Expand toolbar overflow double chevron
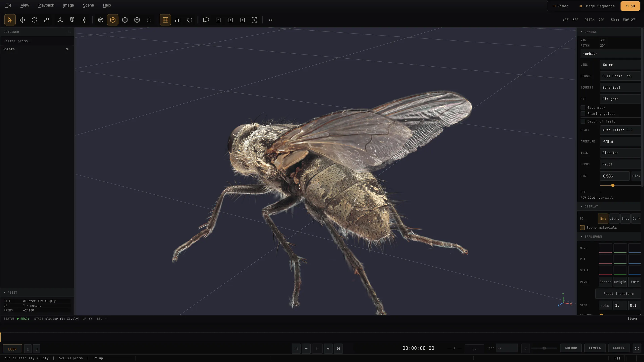This screenshot has width=644, height=362. (271, 20)
